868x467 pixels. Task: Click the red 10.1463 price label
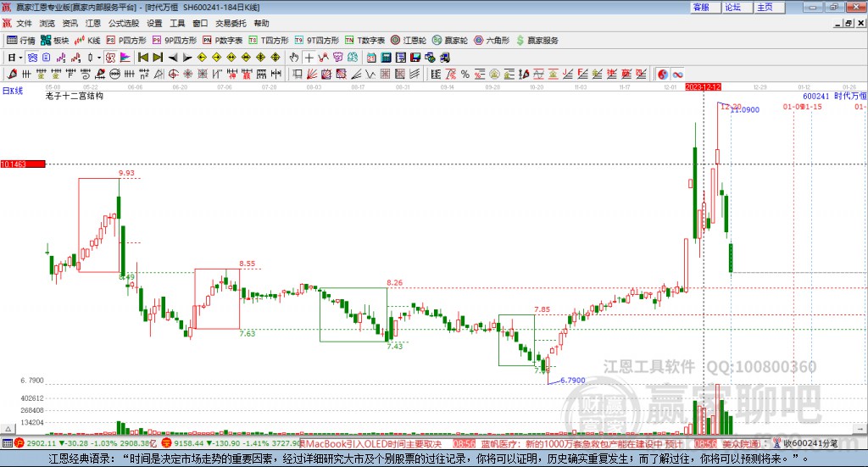click(x=23, y=164)
